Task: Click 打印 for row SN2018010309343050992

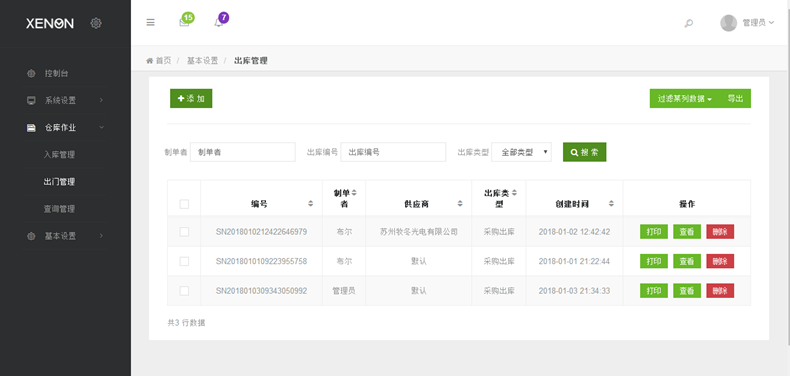Action: click(x=654, y=291)
